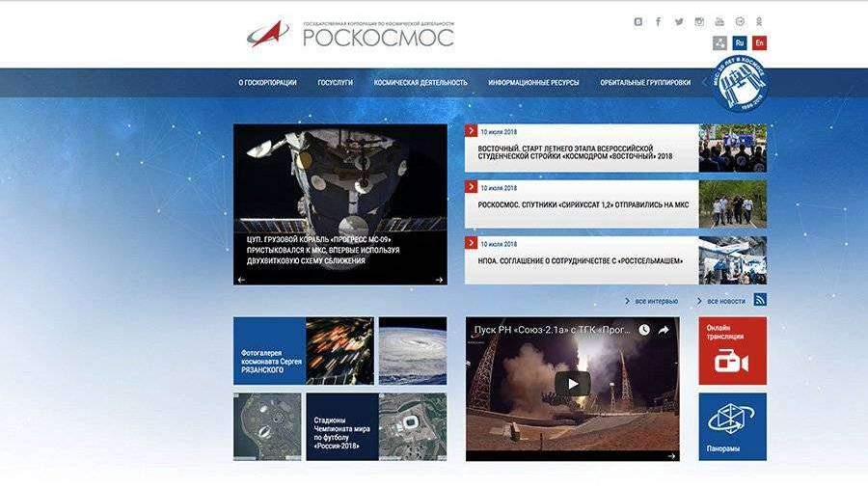The height and width of the screenshot is (488, 868).
Task: Open ИНФОРМАЦИОННЫЕ РЕСУРСЫ menu
Action: [533, 82]
